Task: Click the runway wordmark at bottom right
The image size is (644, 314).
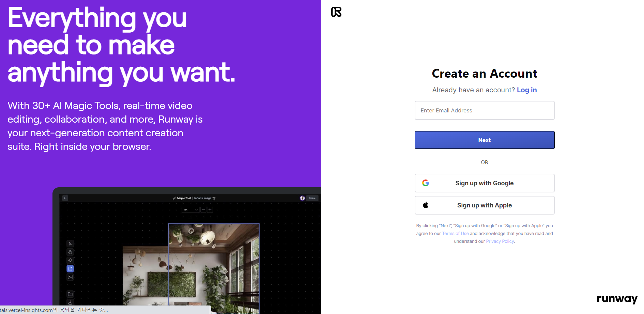Action: tap(617, 299)
